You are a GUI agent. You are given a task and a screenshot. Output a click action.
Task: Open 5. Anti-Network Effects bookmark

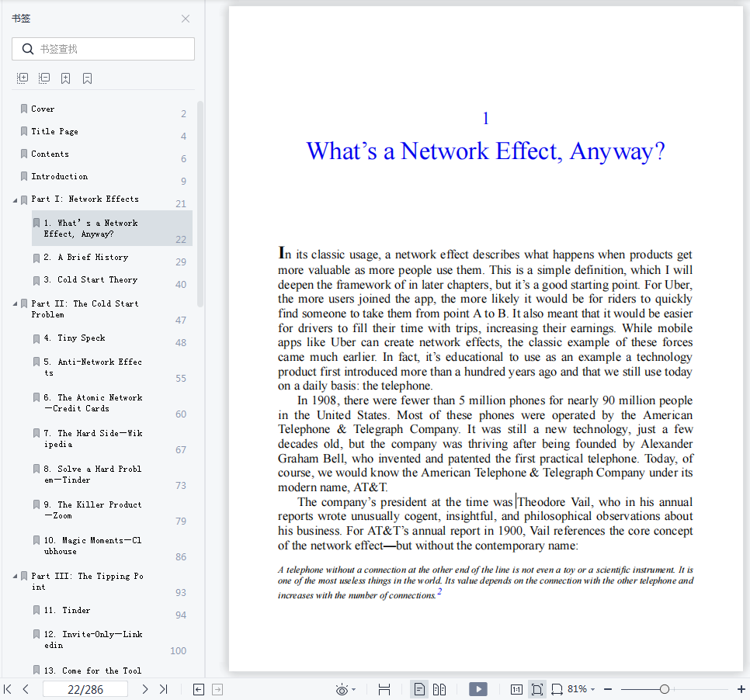coord(93,367)
